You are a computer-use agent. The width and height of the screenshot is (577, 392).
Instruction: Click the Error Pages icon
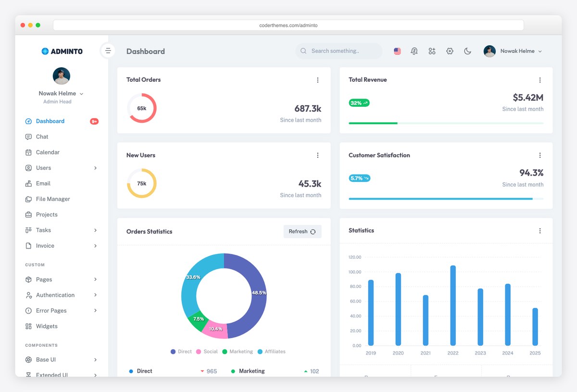coord(28,311)
